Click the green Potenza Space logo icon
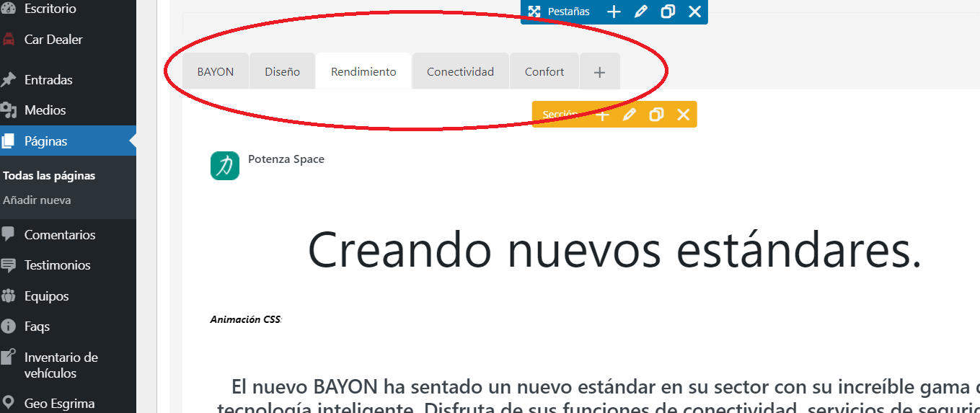 tap(225, 166)
